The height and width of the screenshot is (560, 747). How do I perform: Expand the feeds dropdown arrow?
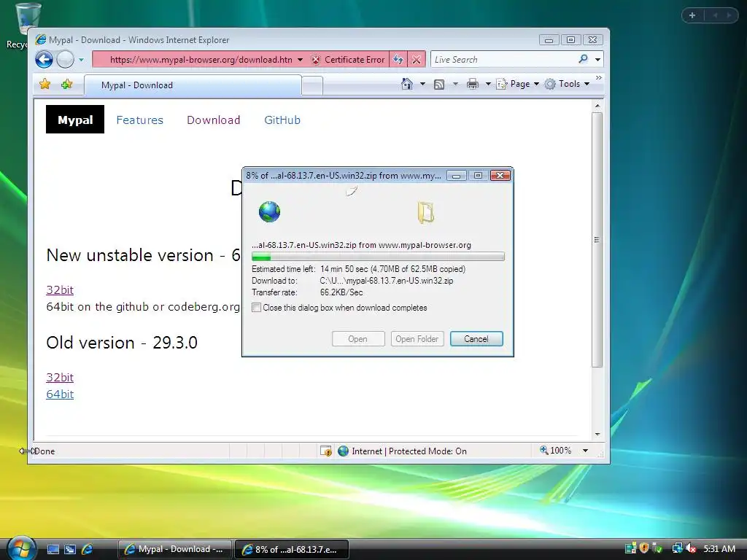455,85
